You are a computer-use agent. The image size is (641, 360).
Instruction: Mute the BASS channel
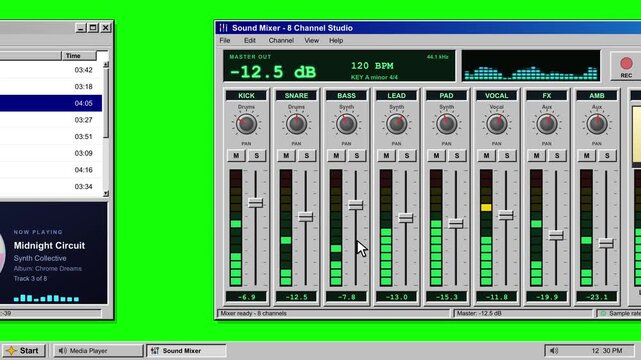point(336,156)
